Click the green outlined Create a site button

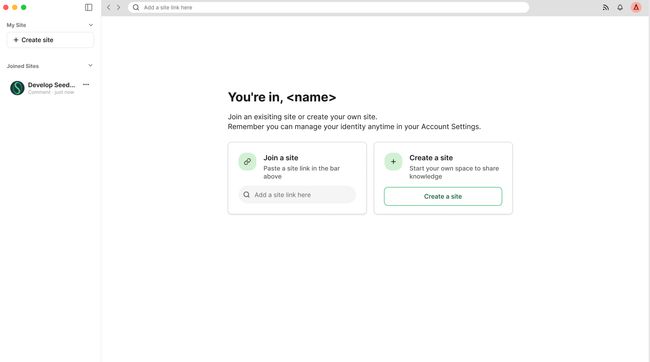click(x=443, y=197)
